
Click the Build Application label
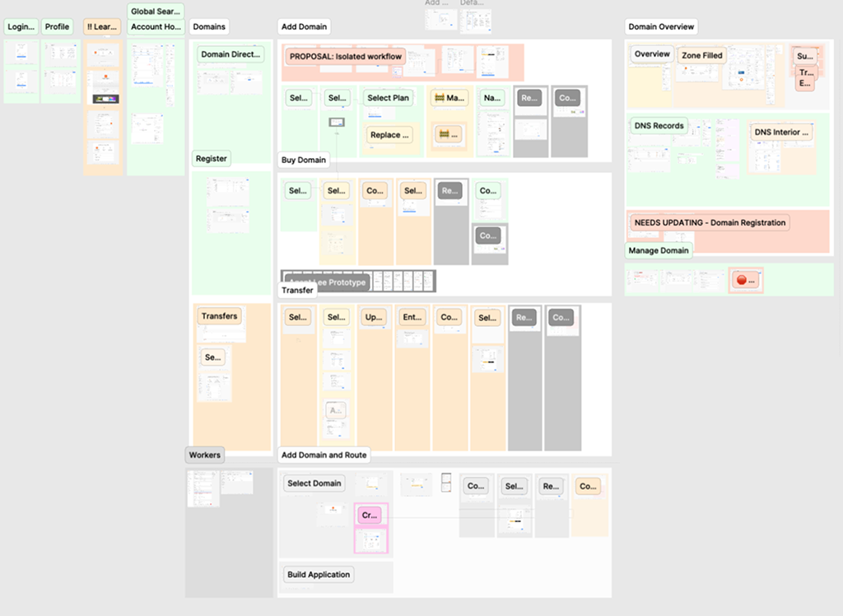click(319, 575)
